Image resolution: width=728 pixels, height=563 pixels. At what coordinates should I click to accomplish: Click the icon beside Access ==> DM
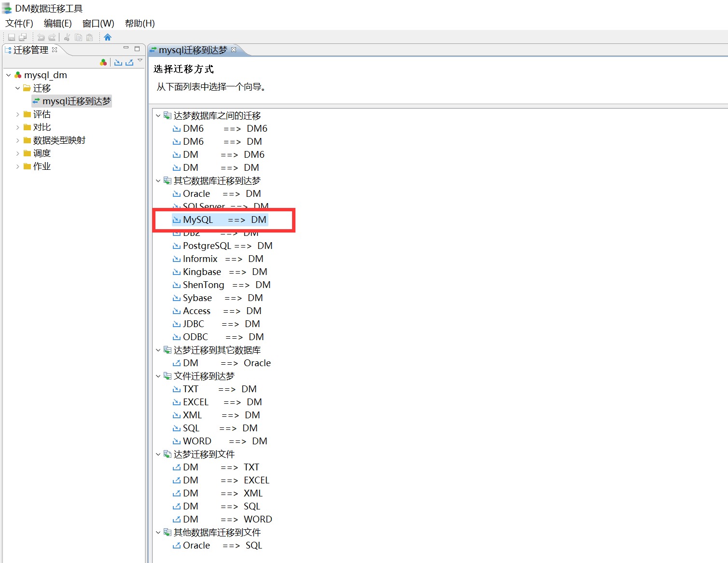click(177, 311)
